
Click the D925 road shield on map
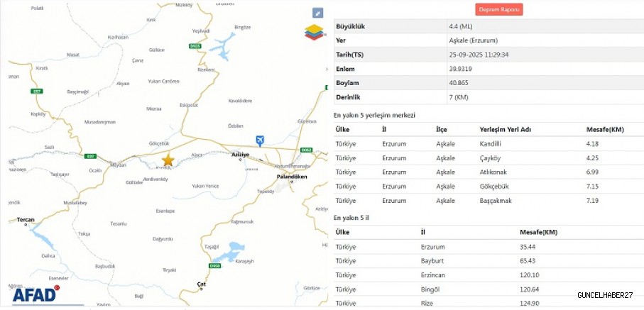click(x=195, y=46)
